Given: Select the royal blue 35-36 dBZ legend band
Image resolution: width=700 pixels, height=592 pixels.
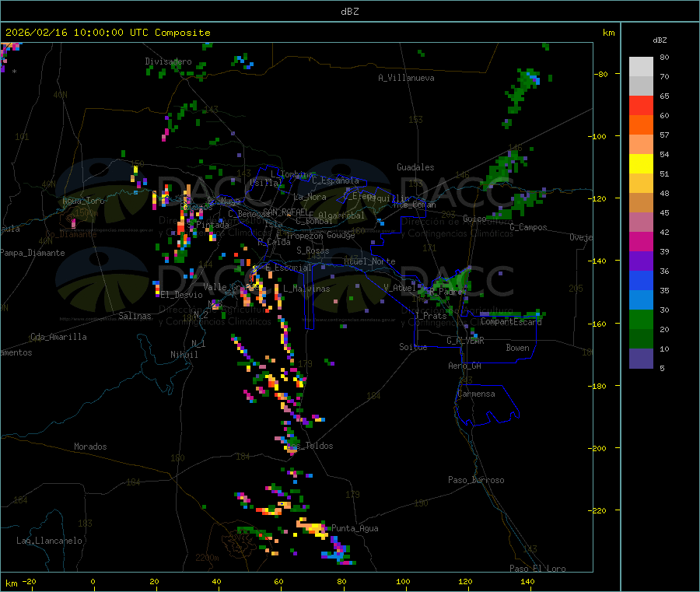Looking at the screenshot, I should pos(641,280).
